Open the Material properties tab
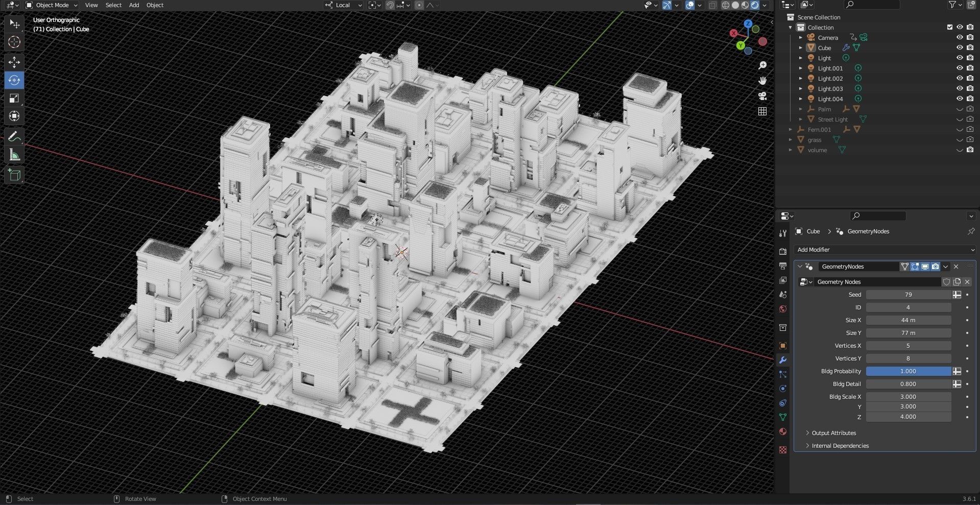The width and height of the screenshot is (980, 505). (x=783, y=431)
